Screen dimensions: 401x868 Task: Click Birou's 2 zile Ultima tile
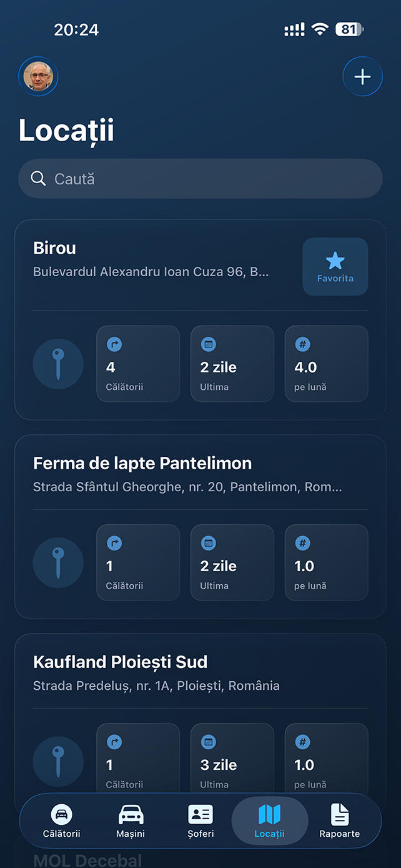(232, 364)
